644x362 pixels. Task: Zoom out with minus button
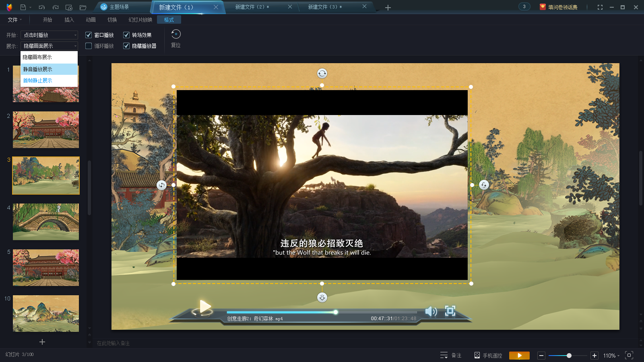(541, 355)
